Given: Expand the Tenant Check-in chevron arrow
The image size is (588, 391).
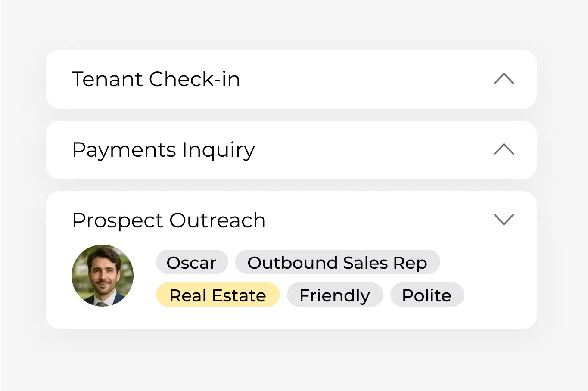Looking at the screenshot, I should pos(504,79).
